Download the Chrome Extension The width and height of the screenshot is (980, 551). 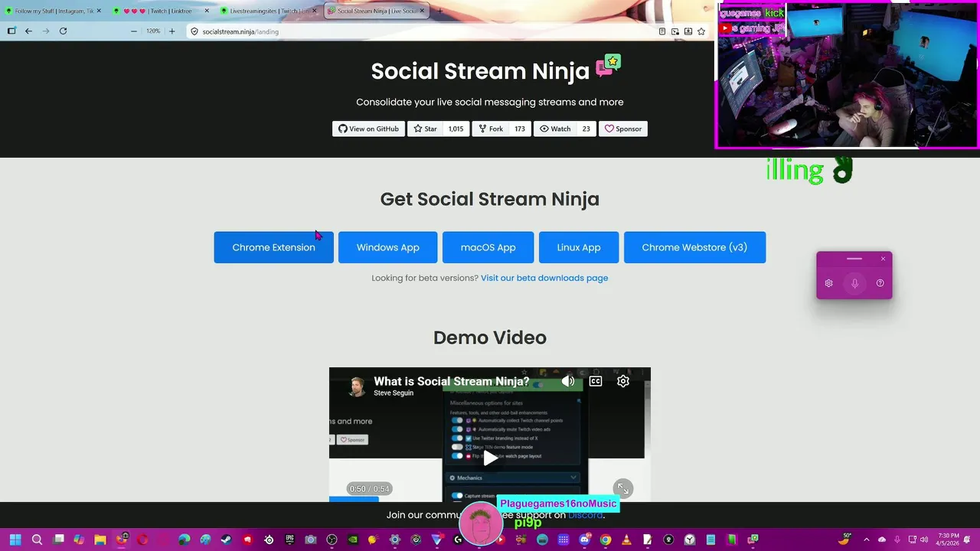tap(273, 247)
